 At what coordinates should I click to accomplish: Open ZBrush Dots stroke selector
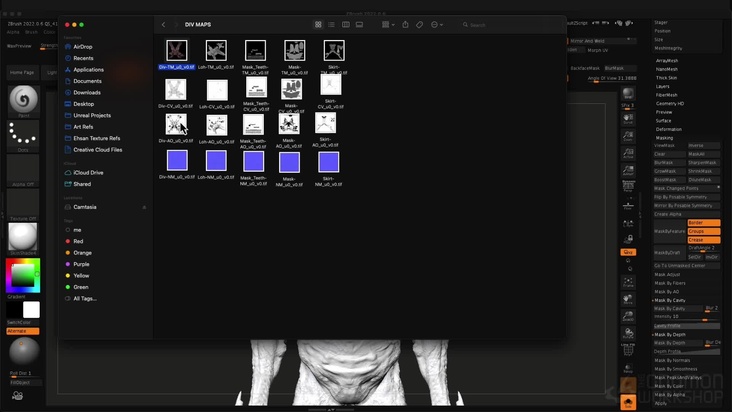[23, 134]
